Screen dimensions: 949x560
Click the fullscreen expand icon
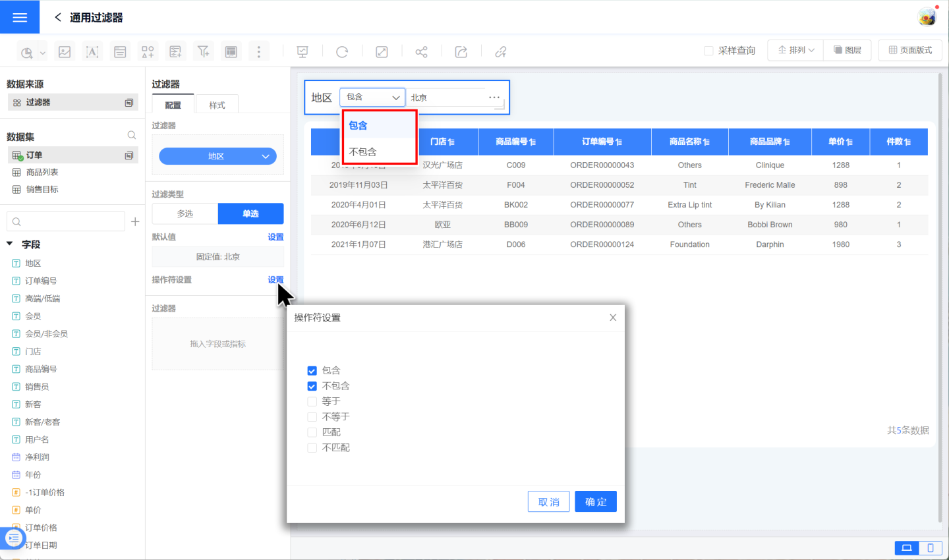pos(382,51)
